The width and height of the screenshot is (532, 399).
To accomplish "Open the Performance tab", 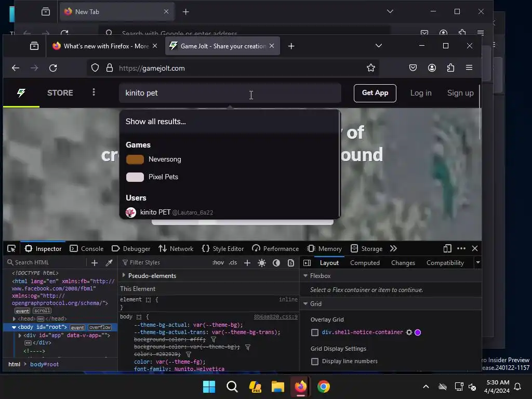I will pyautogui.click(x=275, y=249).
